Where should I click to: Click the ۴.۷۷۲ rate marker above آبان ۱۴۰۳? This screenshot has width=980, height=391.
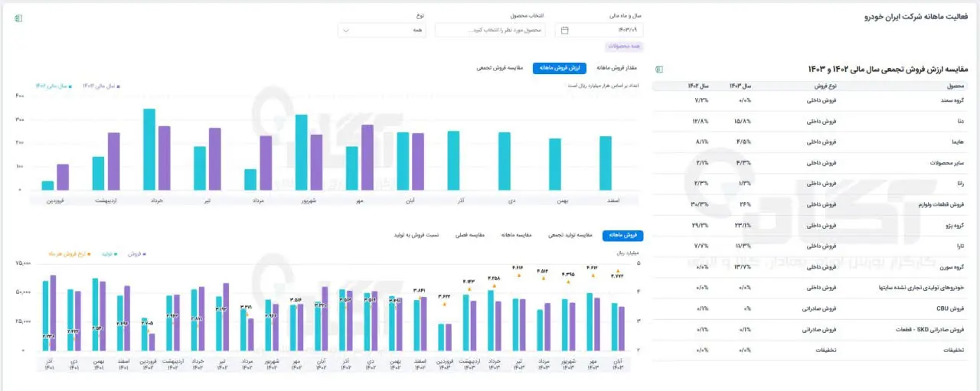click(x=617, y=272)
